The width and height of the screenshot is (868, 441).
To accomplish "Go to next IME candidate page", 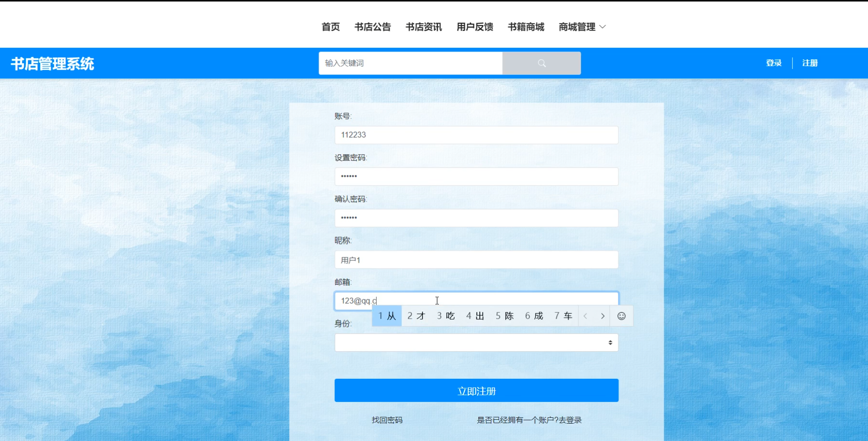I will point(602,316).
